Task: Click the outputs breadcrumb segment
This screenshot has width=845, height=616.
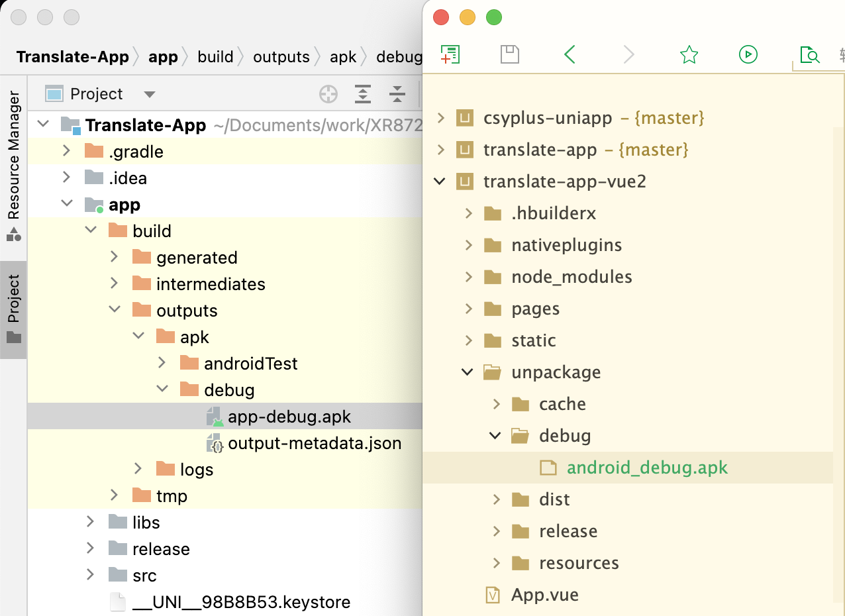Action: pyautogui.click(x=281, y=57)
